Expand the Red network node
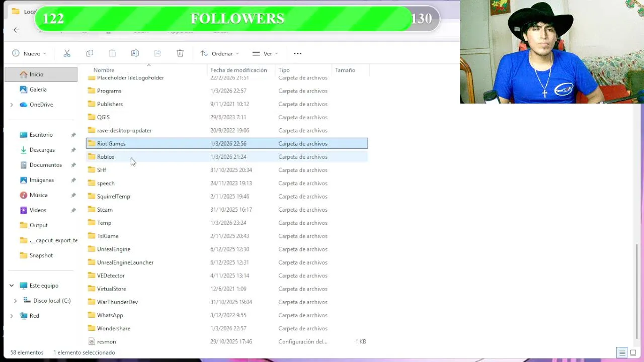 12,316
